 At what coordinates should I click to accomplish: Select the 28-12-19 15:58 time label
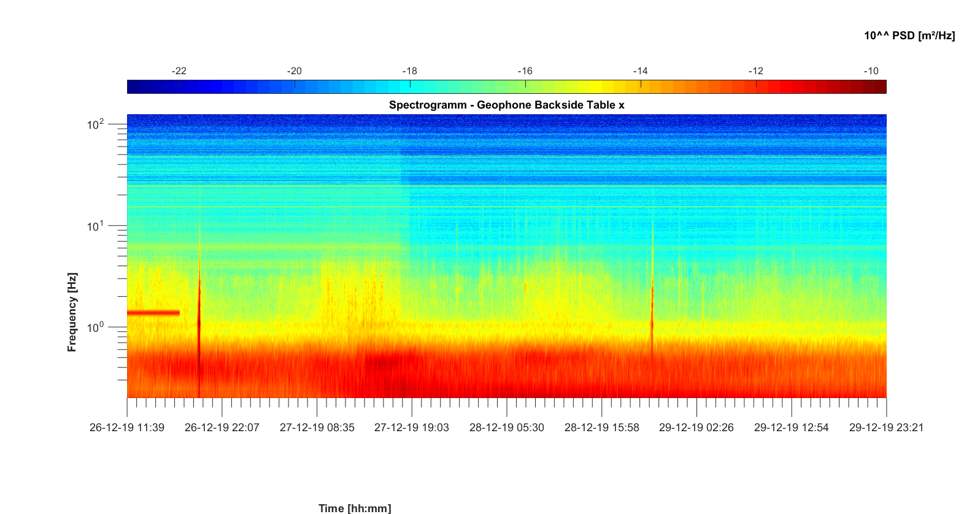click(x=601, y=428)
